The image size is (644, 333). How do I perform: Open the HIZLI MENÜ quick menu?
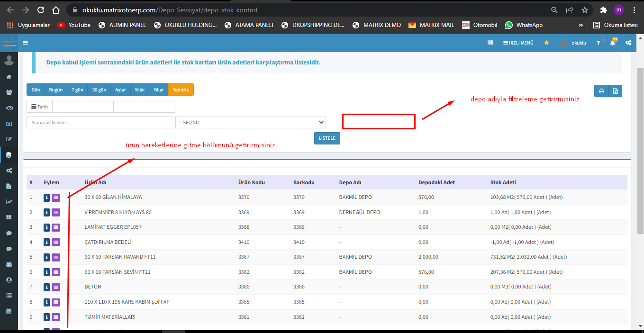[518, 43]
